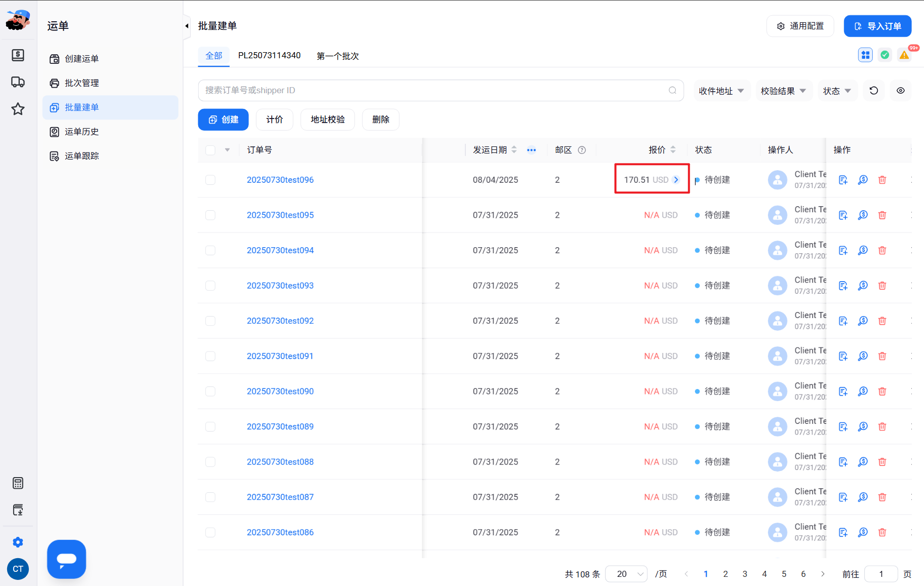Image resolution: width=924 pixels, height=586 pixels.
Task: Select checkbox for 20250730test092
Action: tap(210, 321)
